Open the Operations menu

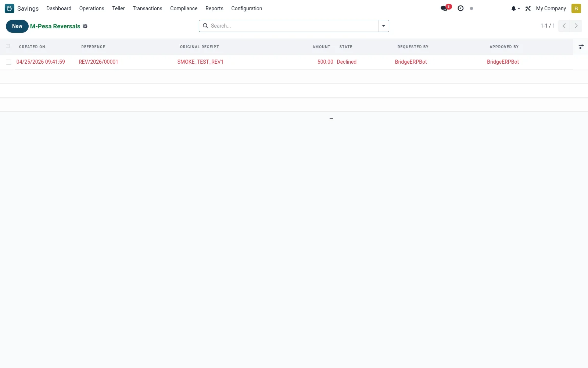[92, 8]
